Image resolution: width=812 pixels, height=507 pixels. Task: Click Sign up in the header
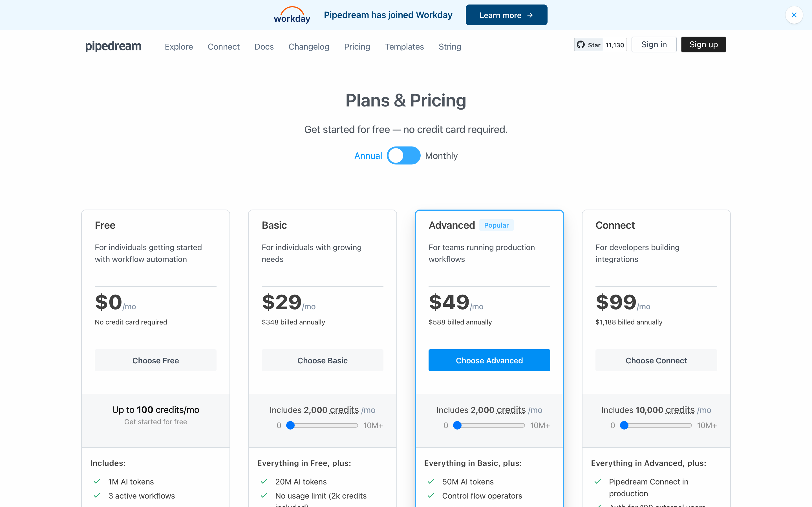[x=703, y=44]
